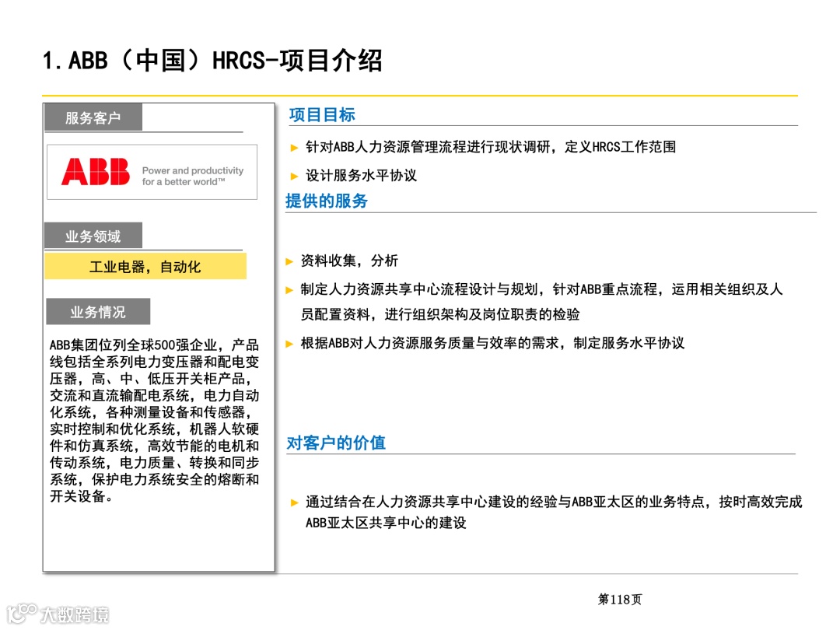Select the line "根据ABB对人力资源服务质量与效率的需求"
Screen dimensions: 840x630
[492, 343]
